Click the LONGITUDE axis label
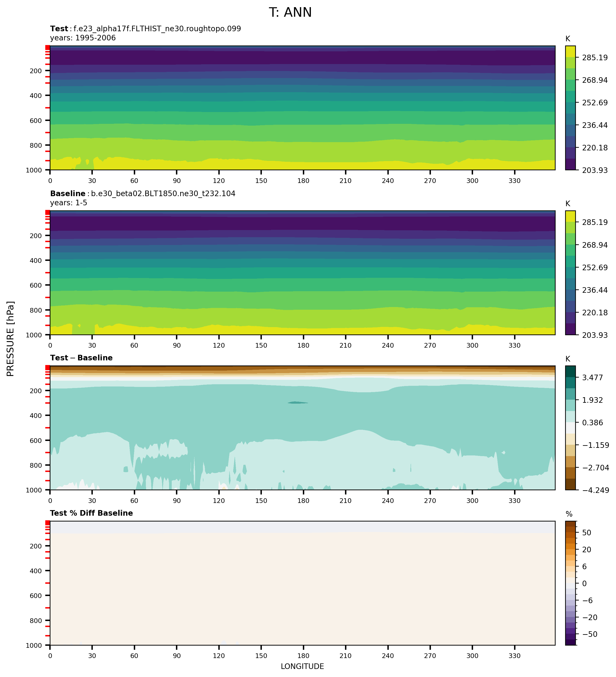The image size is (616, 677). [x=302, y=667]
